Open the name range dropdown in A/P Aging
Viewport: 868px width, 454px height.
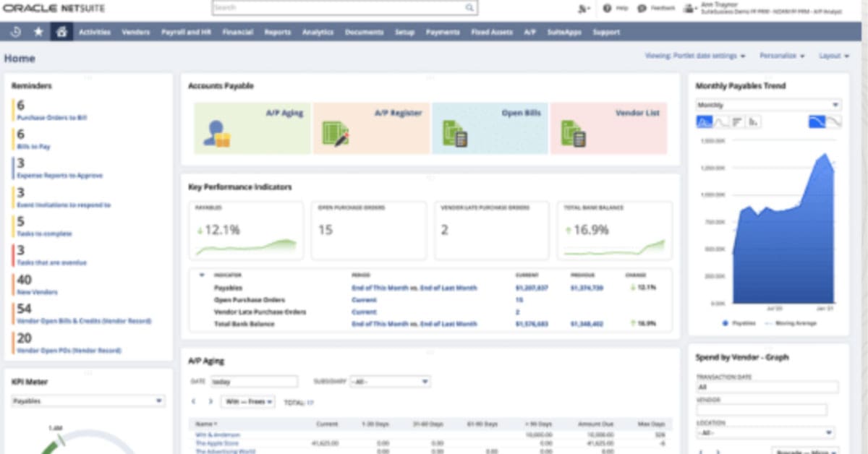(247, 401)
